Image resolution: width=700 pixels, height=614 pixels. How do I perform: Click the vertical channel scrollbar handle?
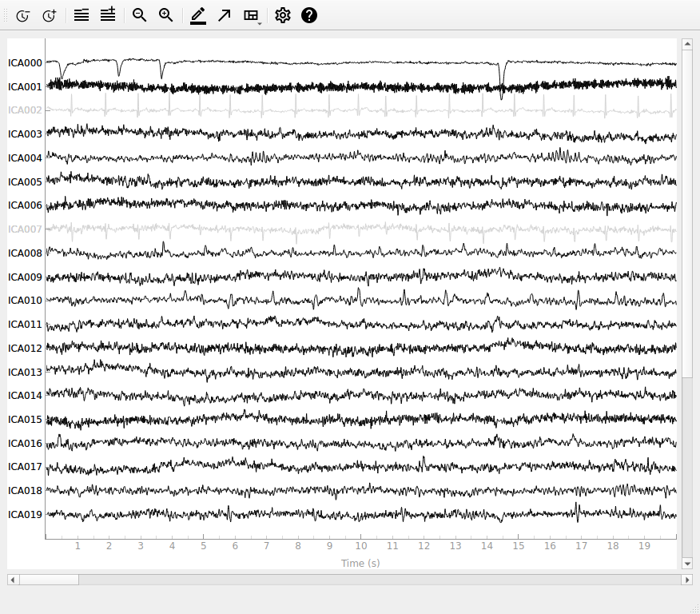point(687,213)
